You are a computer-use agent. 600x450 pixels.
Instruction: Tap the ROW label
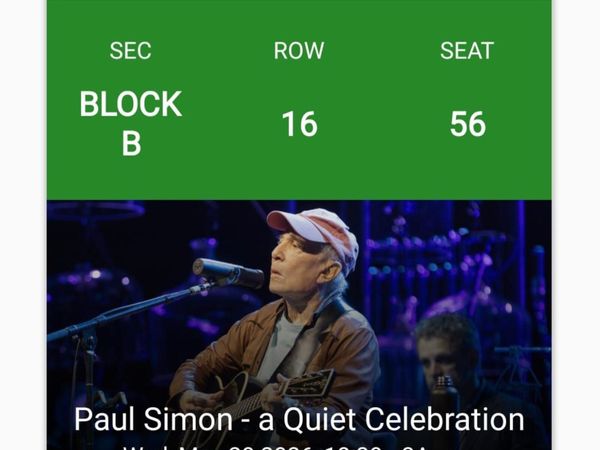[x=299, y=51]
